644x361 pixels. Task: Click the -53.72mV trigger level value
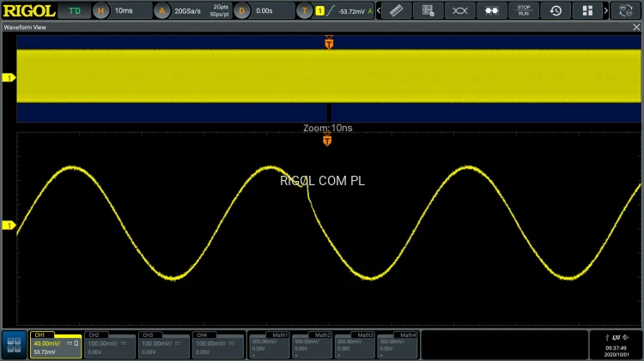click(351, 11)
